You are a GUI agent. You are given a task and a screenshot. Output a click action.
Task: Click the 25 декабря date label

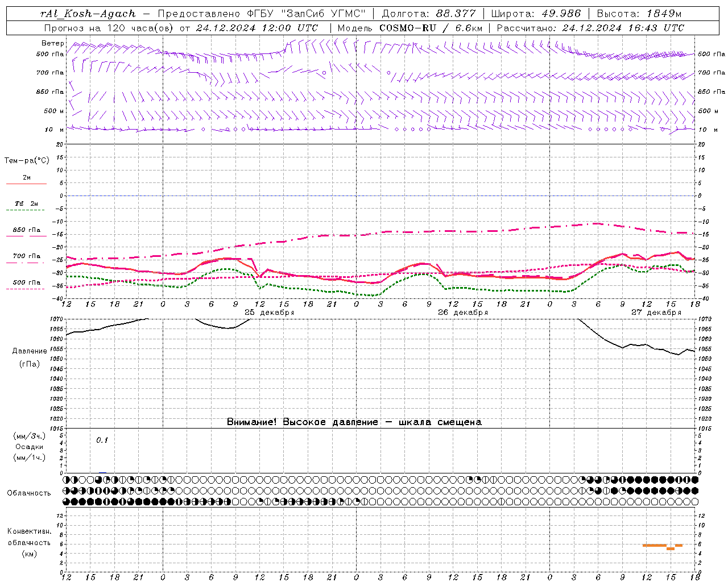[x=269, y=313]
